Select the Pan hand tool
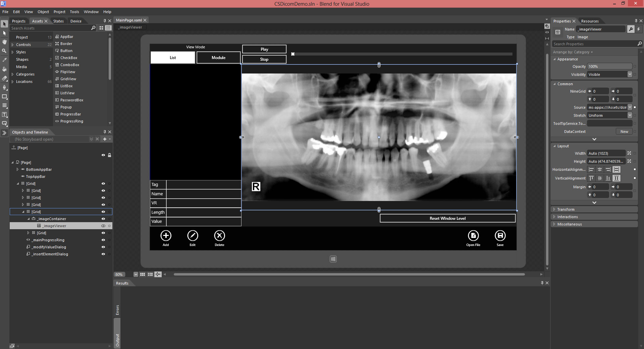644x349 pixels. [4, 42]
